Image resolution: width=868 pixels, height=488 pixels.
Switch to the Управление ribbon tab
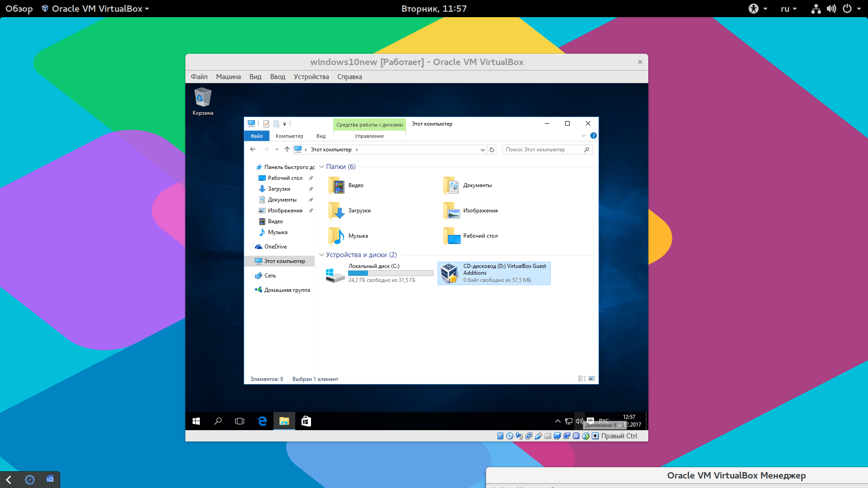coord(369,136)
